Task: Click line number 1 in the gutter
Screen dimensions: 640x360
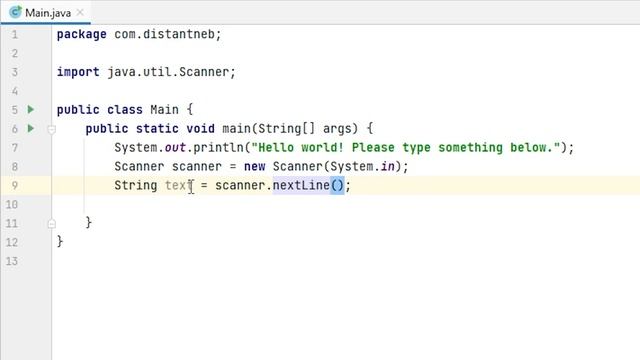Action: tap(15, 34)
